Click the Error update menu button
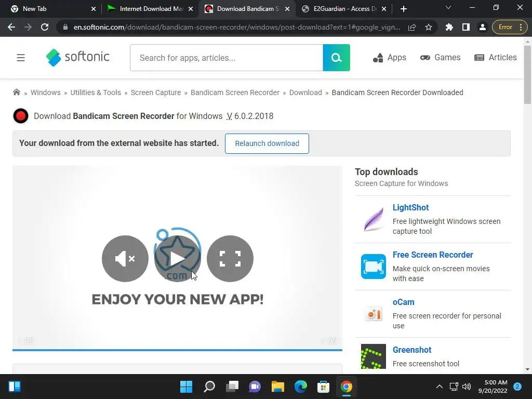The width and height of the screenshot is (532, 399). 509,27
